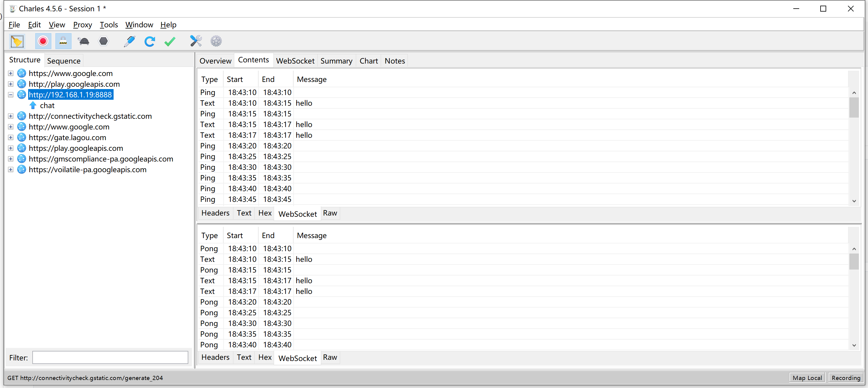Click the Charles app icon in title bar
Viewport: 868px width, 388px height.
click(x=12, y=8)
